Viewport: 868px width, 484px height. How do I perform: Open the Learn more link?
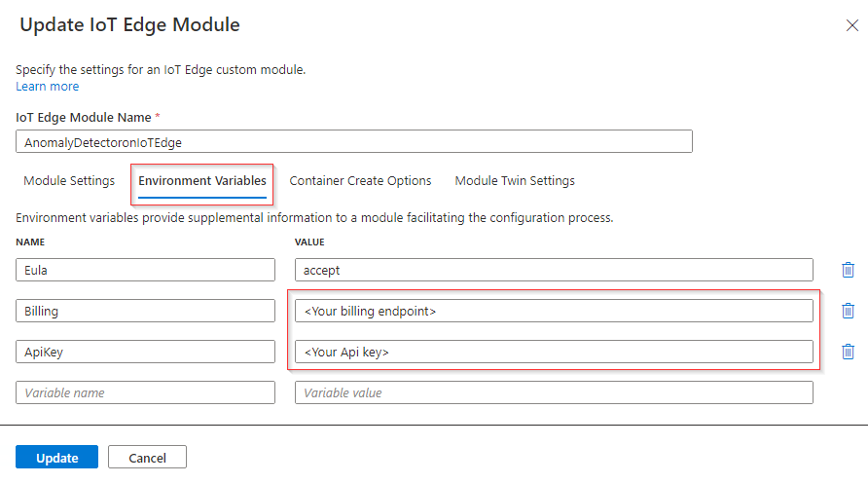point(48,87)
